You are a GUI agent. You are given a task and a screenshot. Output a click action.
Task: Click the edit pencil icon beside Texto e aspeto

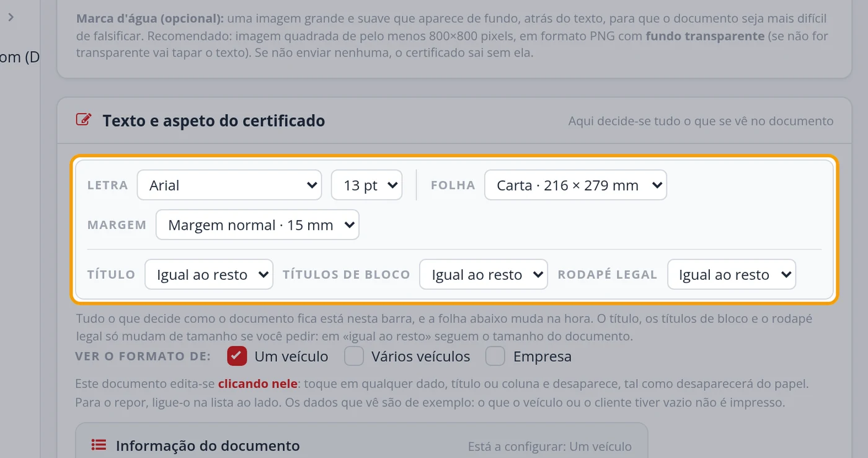pyautogui.click(x=84, y=120)
